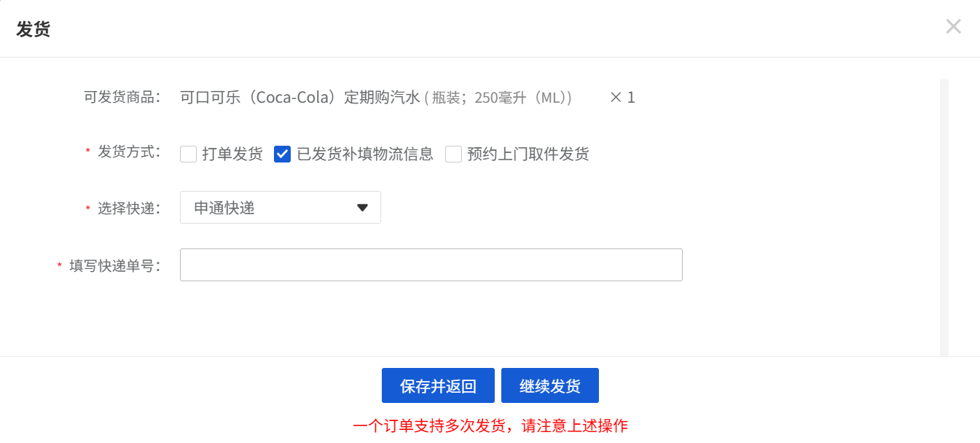980x443 pixels.
Task: Click the dialog's vertical scrollbar track
Action: (944, 219)
